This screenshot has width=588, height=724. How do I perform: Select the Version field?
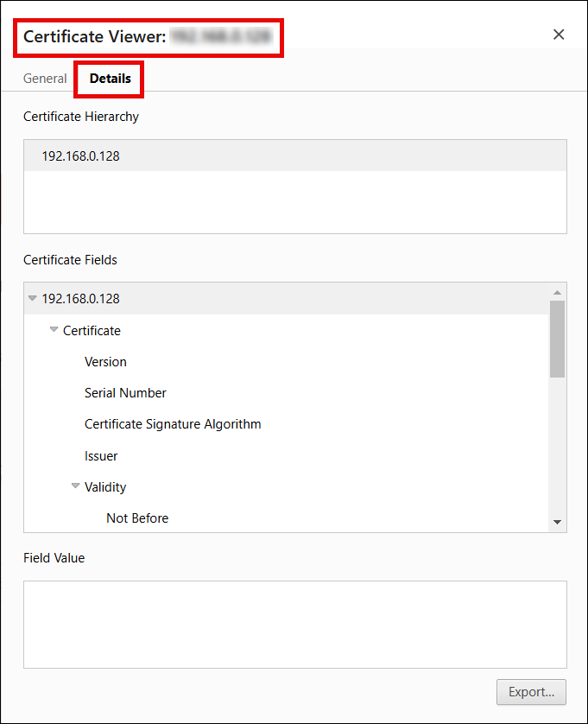[105, 362]
